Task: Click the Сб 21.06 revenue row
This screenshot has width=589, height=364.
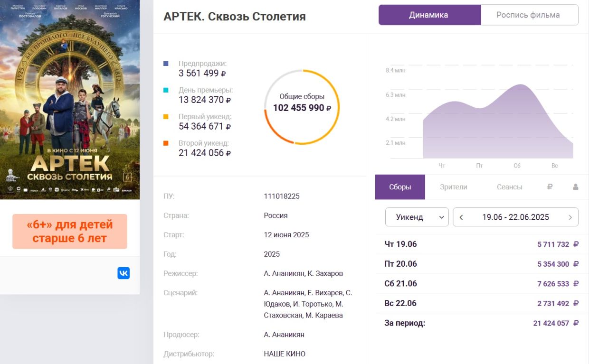Action: click(481, 284)
